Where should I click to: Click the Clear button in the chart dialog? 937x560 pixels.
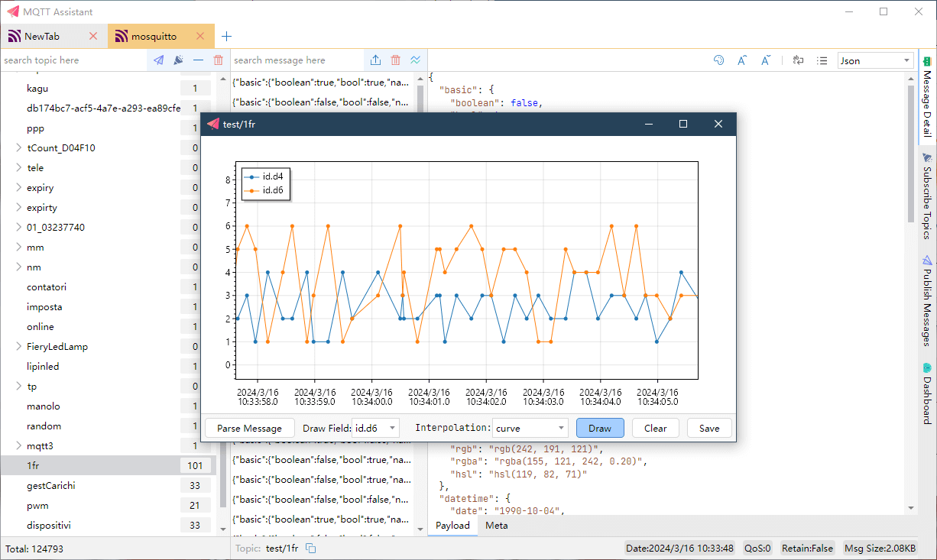[x=656, y=428]
